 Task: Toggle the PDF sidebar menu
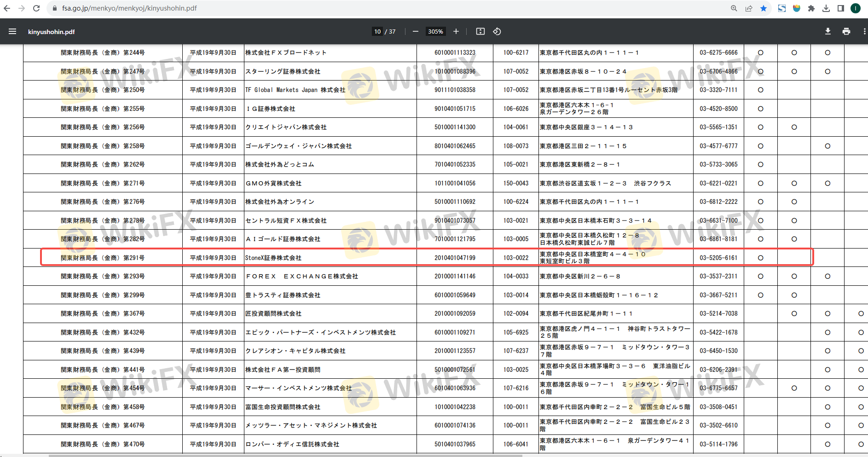(12, 31)
